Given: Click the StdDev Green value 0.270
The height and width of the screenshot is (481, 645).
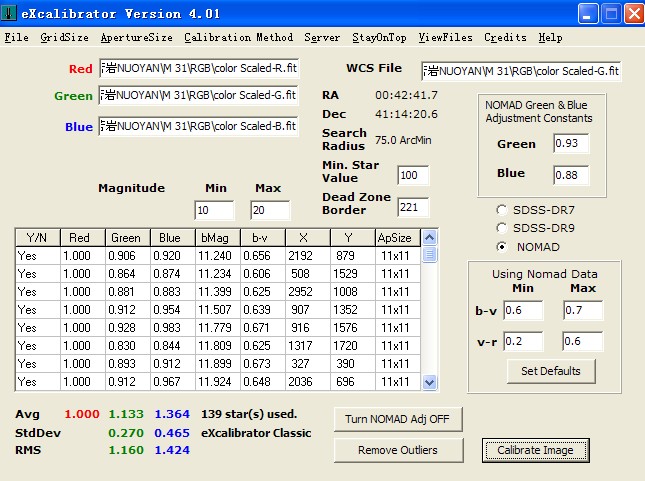Looking at the screenshot, I should (x=126, y=433).
